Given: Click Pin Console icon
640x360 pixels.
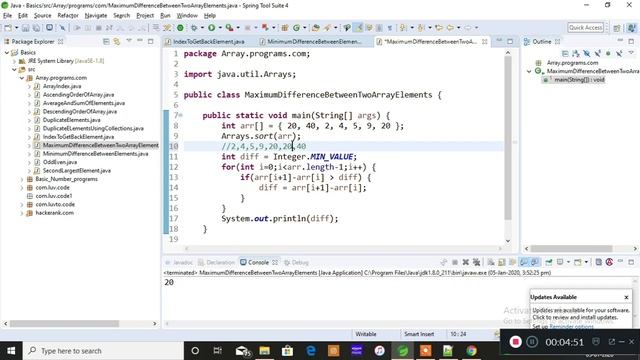Looking at the screenshot, I should [549, 262].
